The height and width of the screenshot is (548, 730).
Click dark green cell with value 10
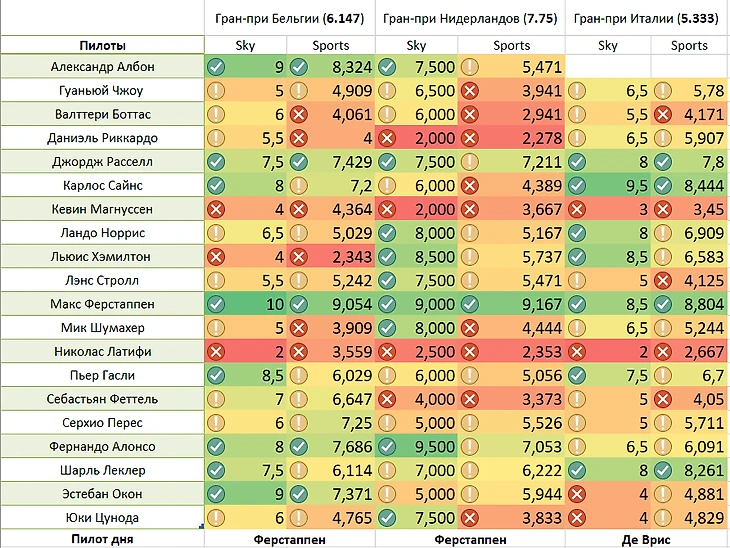pyautogui.click(x=245, y=304)
